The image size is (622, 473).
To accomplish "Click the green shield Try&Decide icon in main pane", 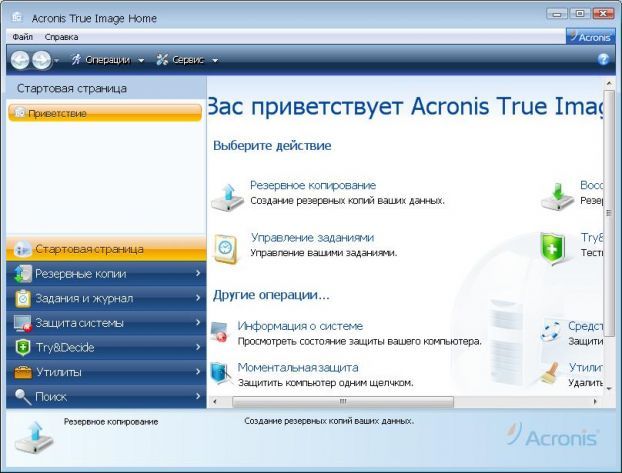I will point(552,249).
